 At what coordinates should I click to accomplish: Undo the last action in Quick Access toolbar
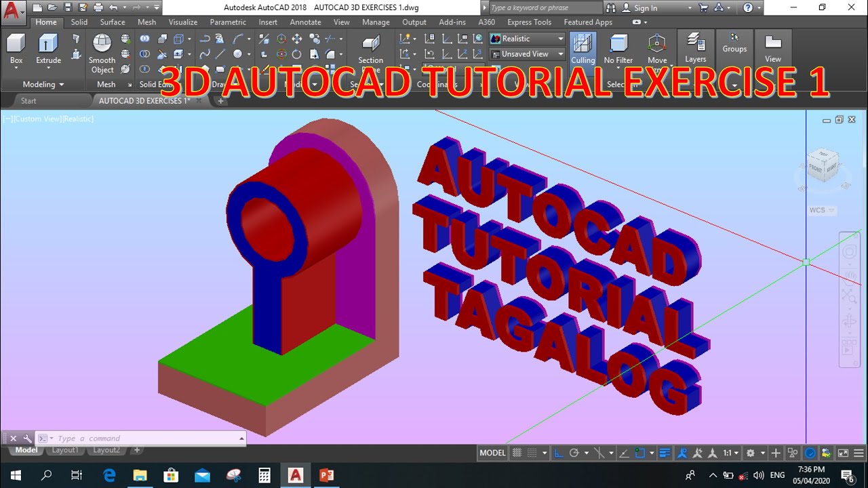pyautogui.click(x=113, y=8)
